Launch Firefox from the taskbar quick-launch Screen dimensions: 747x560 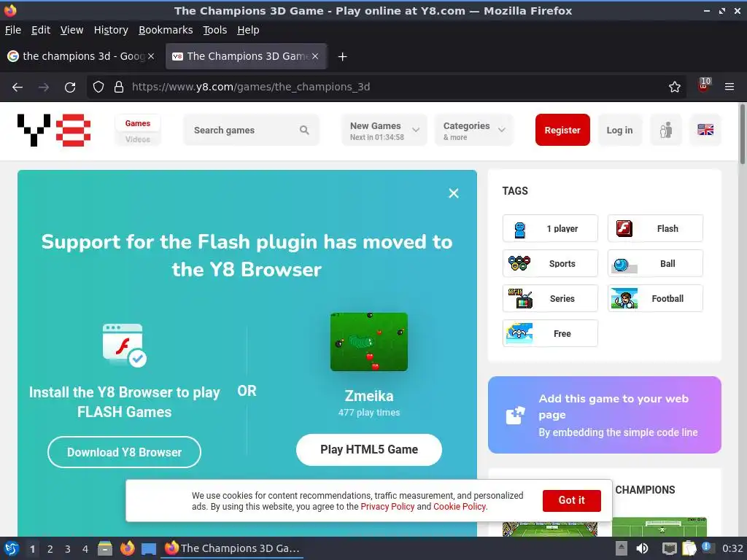point(127,548)
